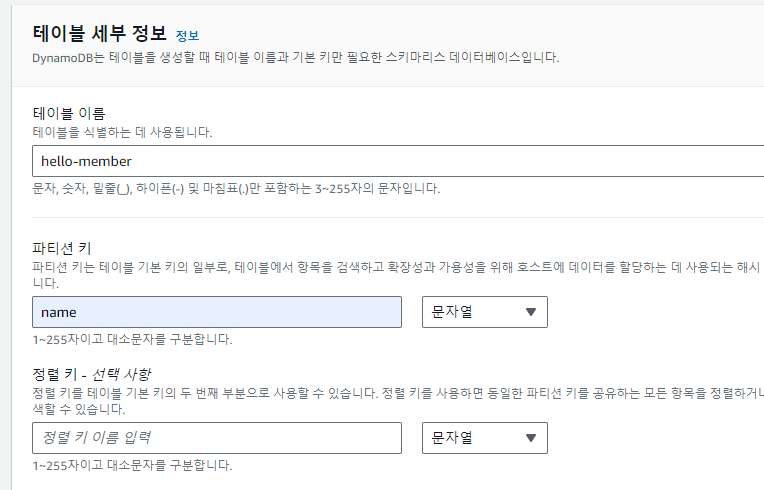The width and height of the screenshot is (764, 490).
Task: Click the down arrow in partition key dropdown
Action: [x=530, y=312]
